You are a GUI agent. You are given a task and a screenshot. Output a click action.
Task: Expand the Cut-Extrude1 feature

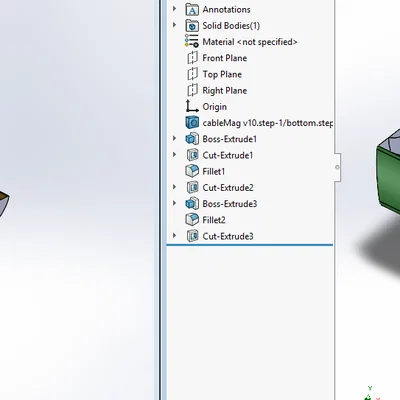(x=174, y=154)
